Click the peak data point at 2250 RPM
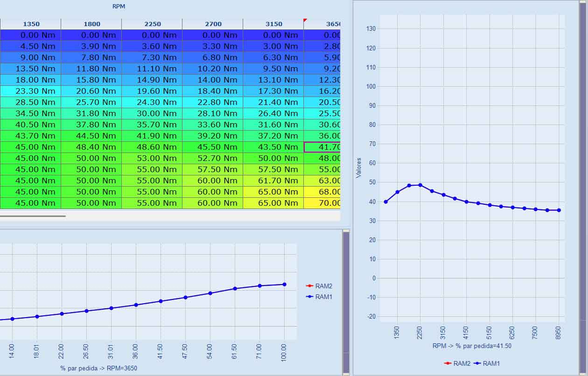Viewport: 588px width, 376px height. click(420, 185)
